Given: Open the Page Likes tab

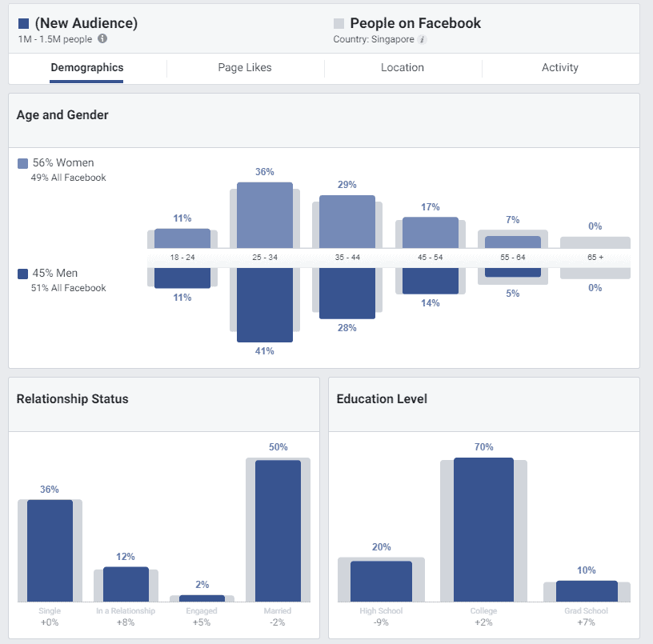Looking at the screenshot, I should tap(244, 68).
